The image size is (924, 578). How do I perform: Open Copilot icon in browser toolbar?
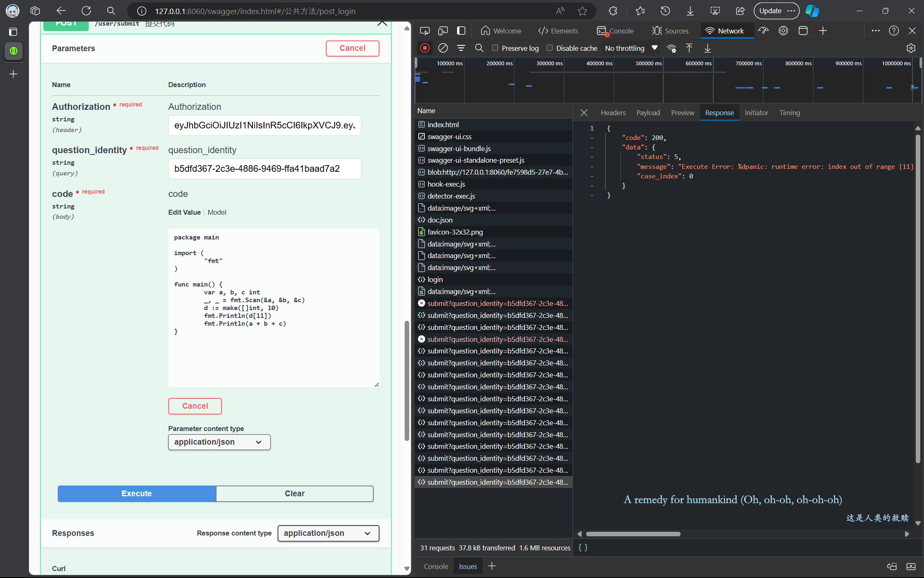[812, 11]
